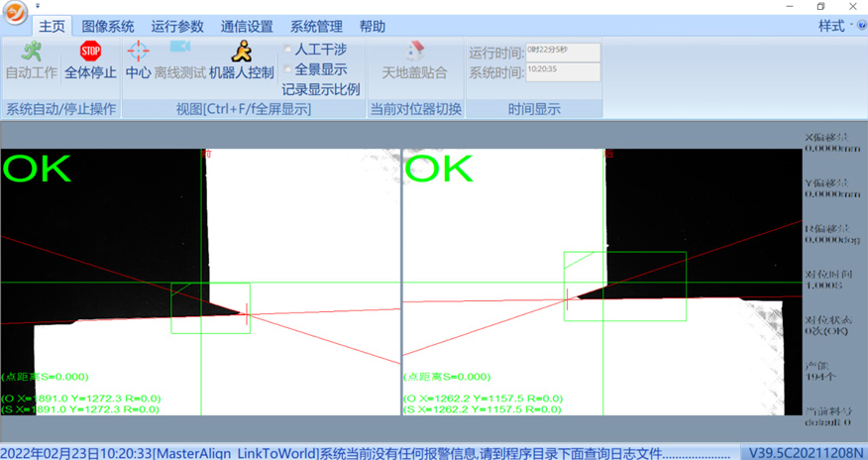
Task: Go to the 系统管理 tab
Action: [316, 27]
